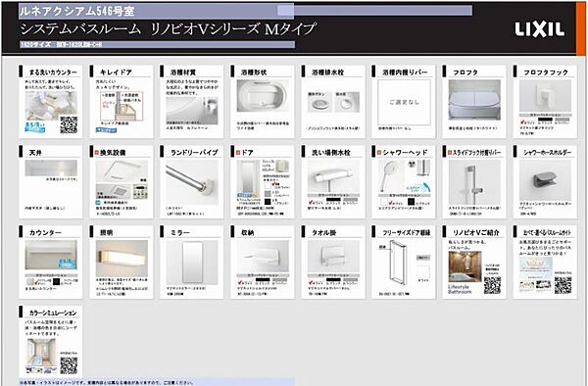The width and height of the screenshot is (588, 386).
Task: Open the ミラー mirror image
Action: [x=192, y=263]
